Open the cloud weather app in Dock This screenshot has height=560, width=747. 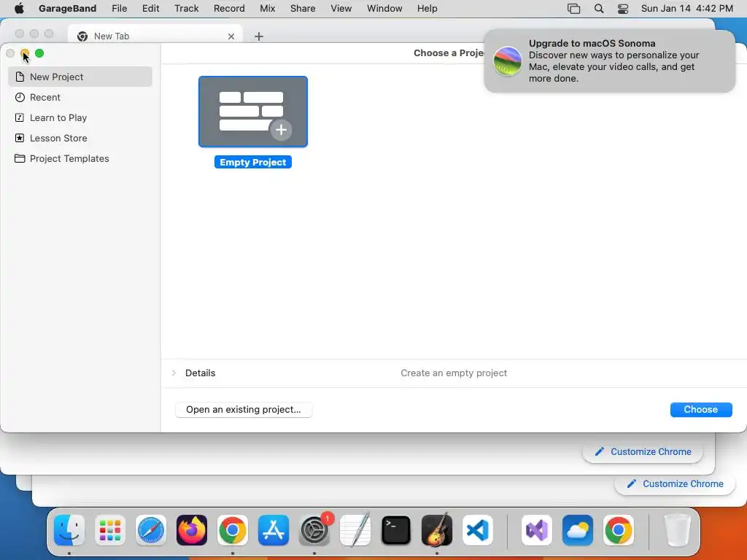[x=578, y=530]
